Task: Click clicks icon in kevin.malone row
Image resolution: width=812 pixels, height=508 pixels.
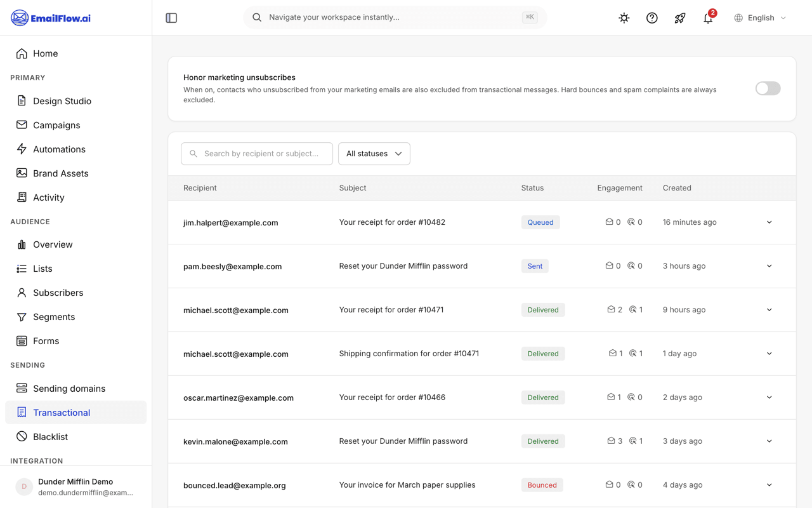Action: coord(632,441)
